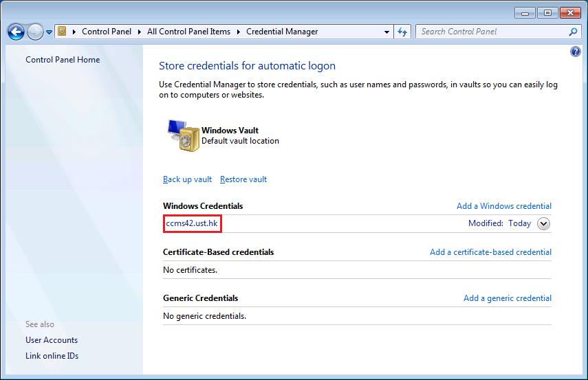Expand the ccms42.ust.hk credential details
Image resolution: width=588 pixels, height=380 pixels.
543,223
